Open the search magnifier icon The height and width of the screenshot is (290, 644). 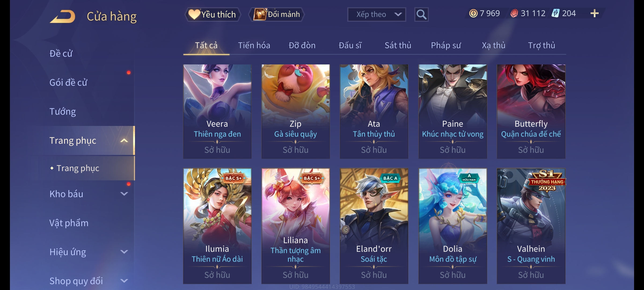coord(421,15)
